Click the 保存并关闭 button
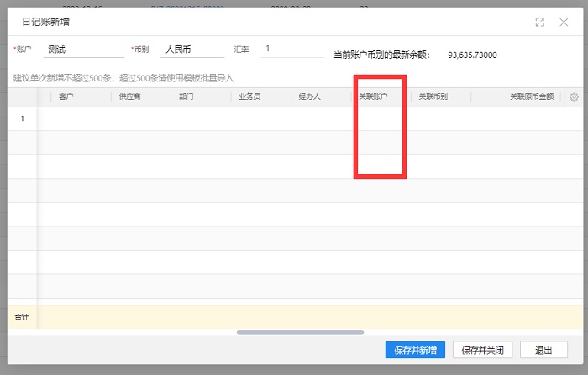This screenshot has width=588, height=375. (483, 350)
